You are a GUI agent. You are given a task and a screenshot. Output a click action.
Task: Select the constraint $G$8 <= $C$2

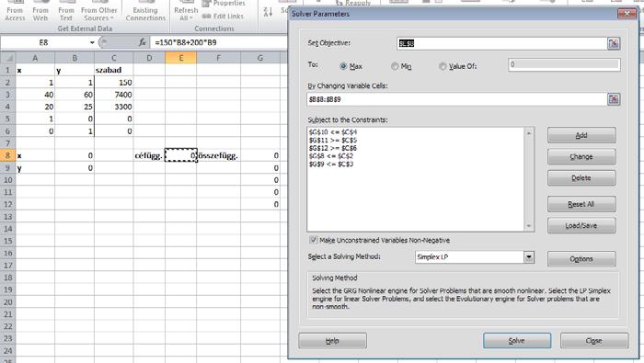331,156
